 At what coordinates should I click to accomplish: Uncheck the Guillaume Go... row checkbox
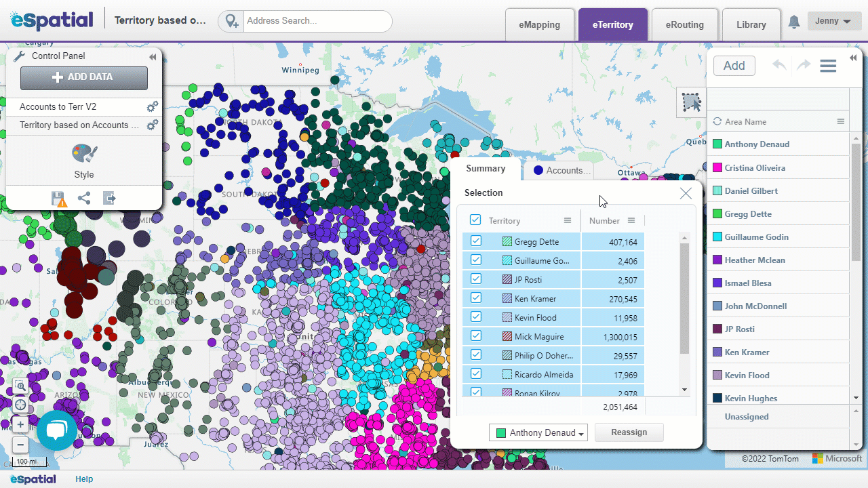click(475, 260)
